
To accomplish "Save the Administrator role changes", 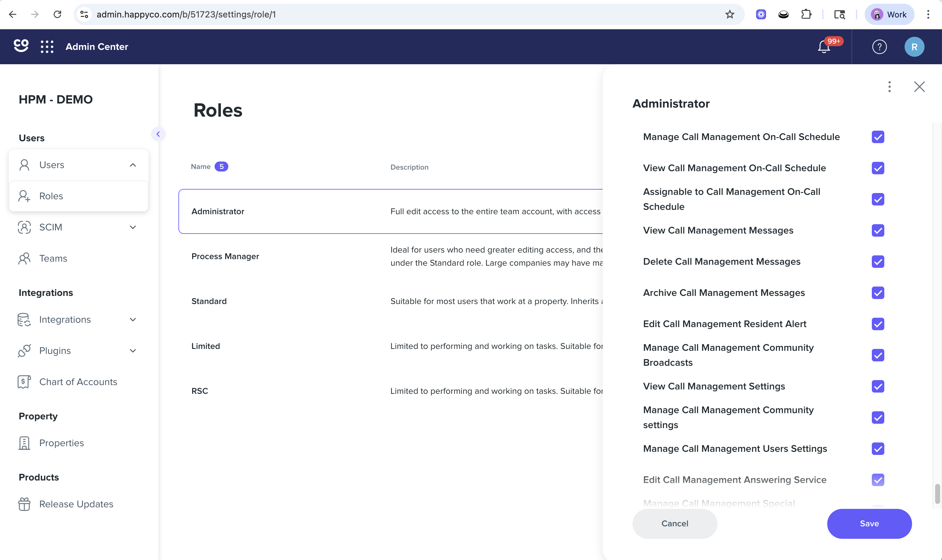I will [x=869, y=524].
